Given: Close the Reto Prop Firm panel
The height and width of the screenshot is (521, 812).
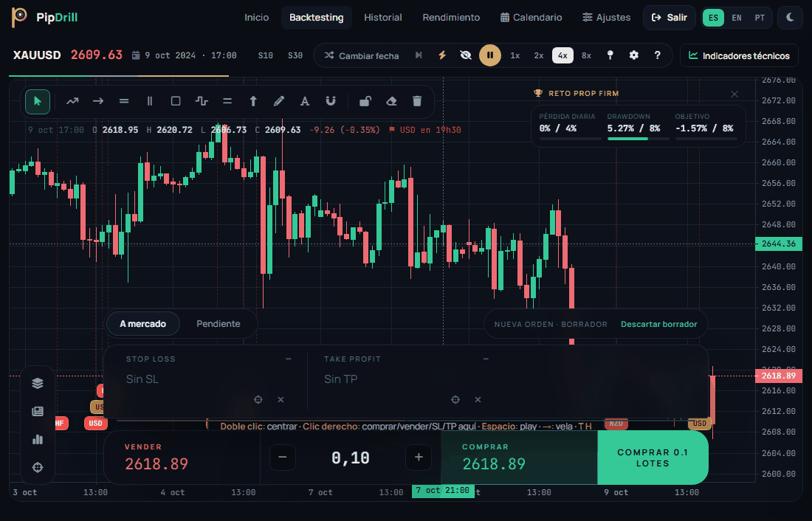Looking at the screenshot, I should tap(734, 94).
